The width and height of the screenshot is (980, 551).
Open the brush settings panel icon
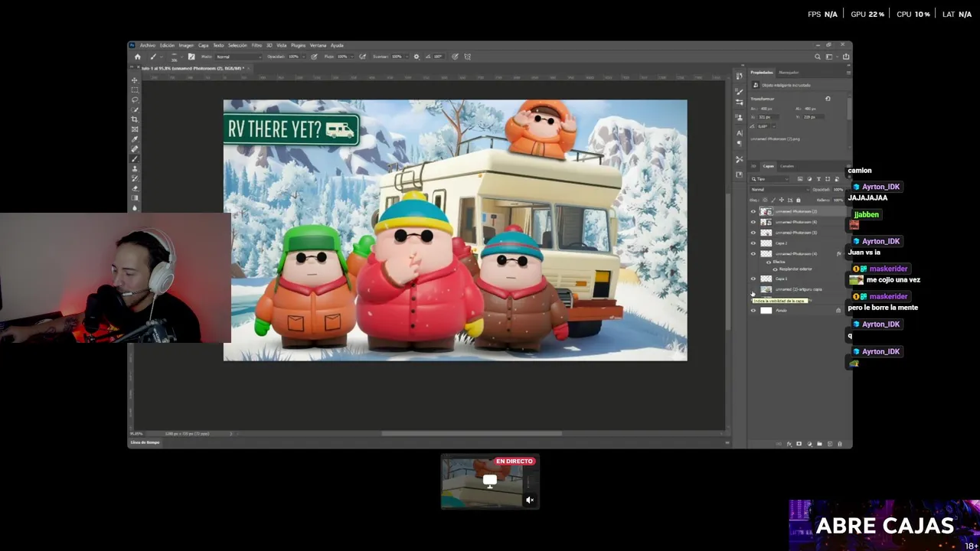(191, 57)
